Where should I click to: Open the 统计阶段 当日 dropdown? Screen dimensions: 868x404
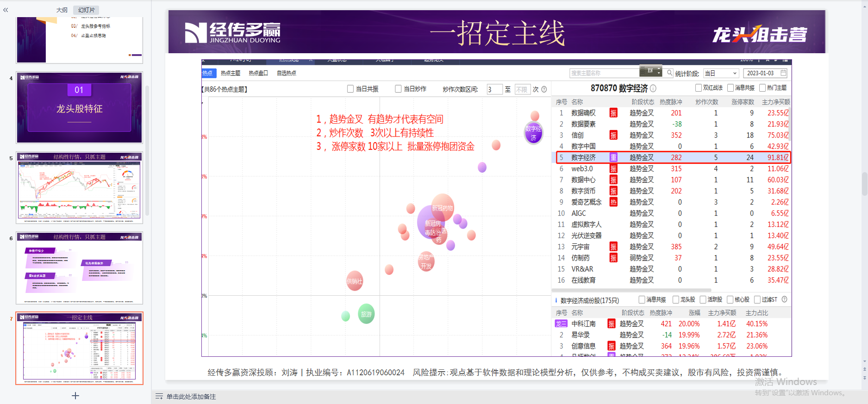[721, 73]
